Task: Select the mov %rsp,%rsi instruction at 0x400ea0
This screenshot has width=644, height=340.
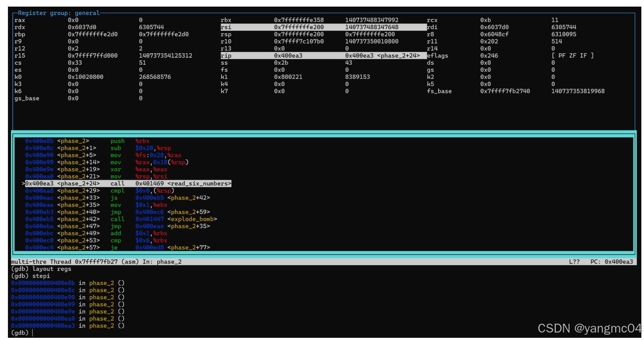Action: click(96, 176)
